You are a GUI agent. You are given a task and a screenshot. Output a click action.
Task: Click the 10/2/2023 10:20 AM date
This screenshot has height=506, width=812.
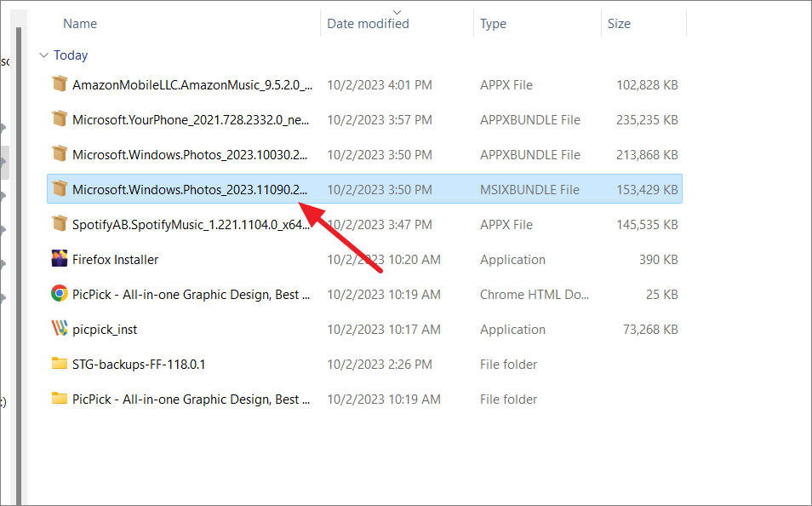pos(384,260)
